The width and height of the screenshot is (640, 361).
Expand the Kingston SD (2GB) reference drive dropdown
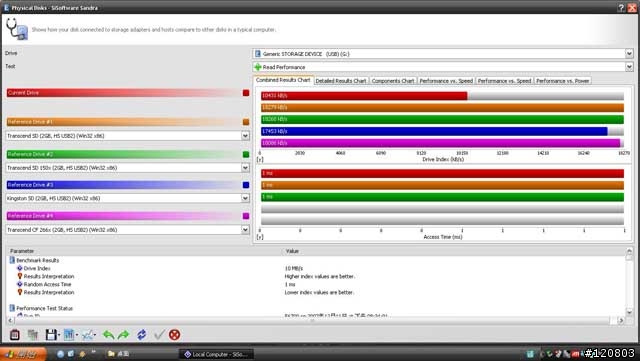point(245,198)
